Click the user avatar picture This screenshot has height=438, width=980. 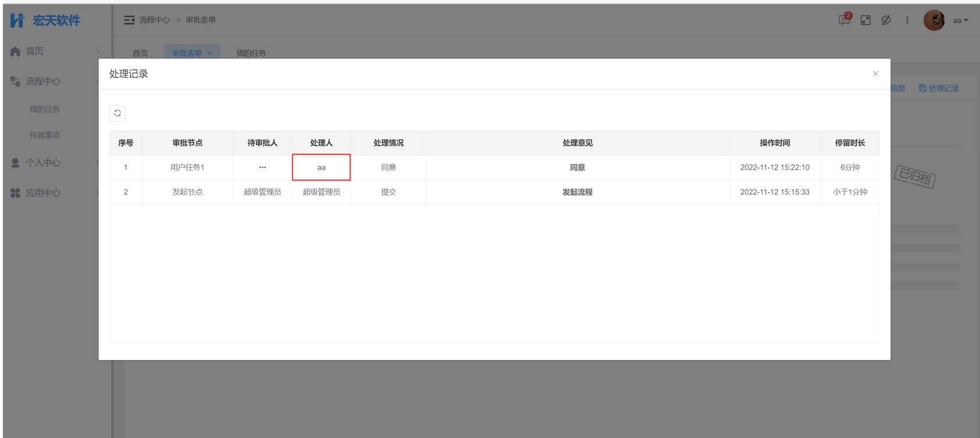pyautogui.click(x=934, y=20)
